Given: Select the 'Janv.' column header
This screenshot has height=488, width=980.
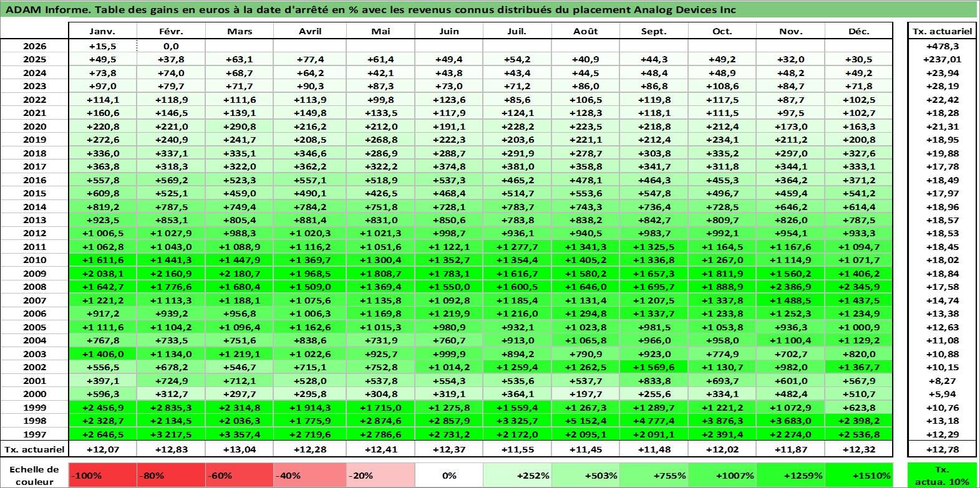Looking at the screenshot, I should pos(102,31).
